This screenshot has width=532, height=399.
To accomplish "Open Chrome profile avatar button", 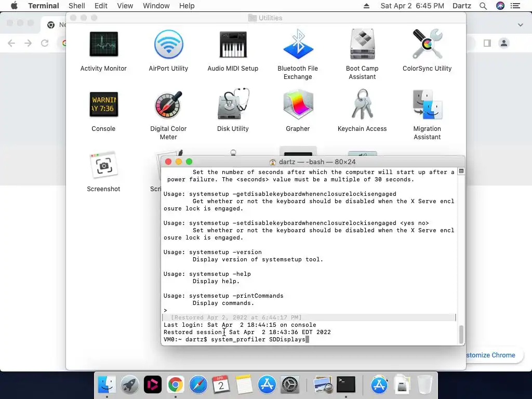I will 504,43.
